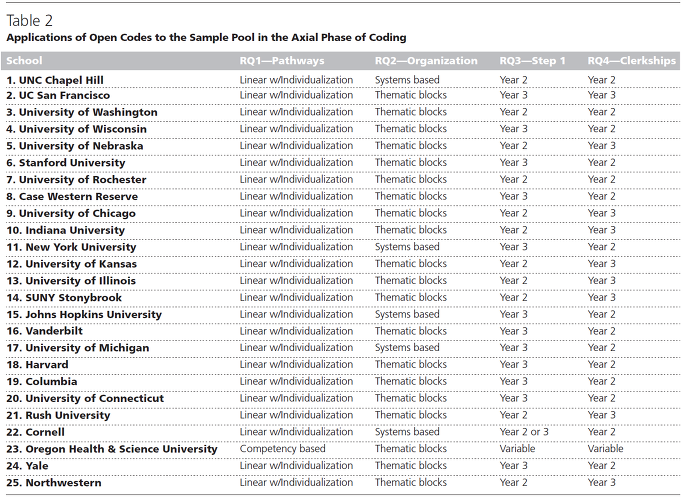
Task: Click the RQ1—Pathways column header
Action: coord(282,61)
